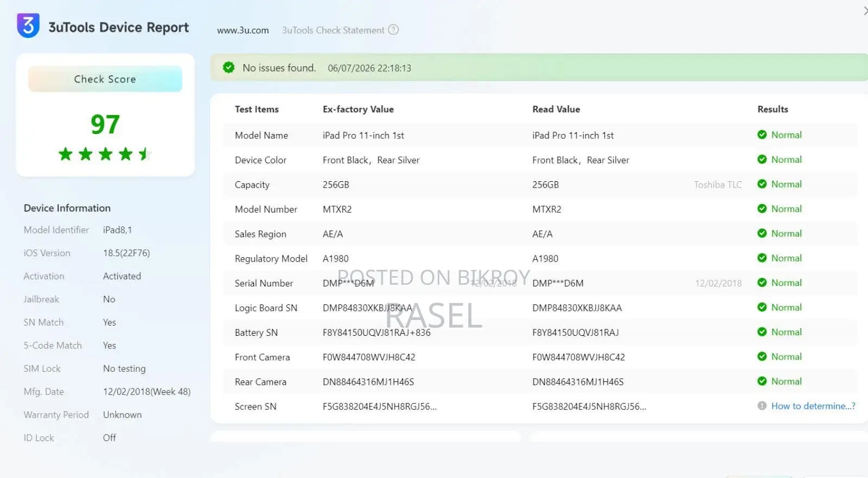Click the Toshiba TLC label in Capacity row
This screenshot has height=478, width=868.
(718, 184)
